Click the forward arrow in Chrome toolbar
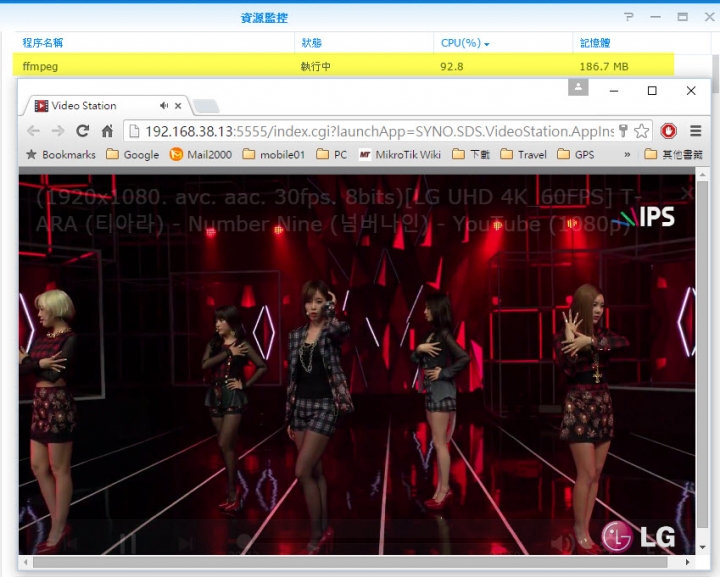Image resolution: width=720 pixels, height=577 pixels. pos(58,131)
